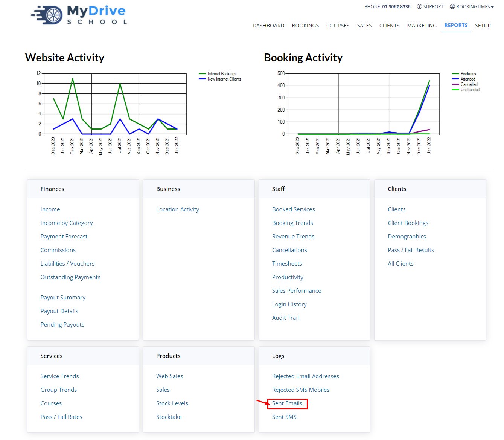Click the Internet Bookings legend entry

pyautogui.click(x=218, y=74)
